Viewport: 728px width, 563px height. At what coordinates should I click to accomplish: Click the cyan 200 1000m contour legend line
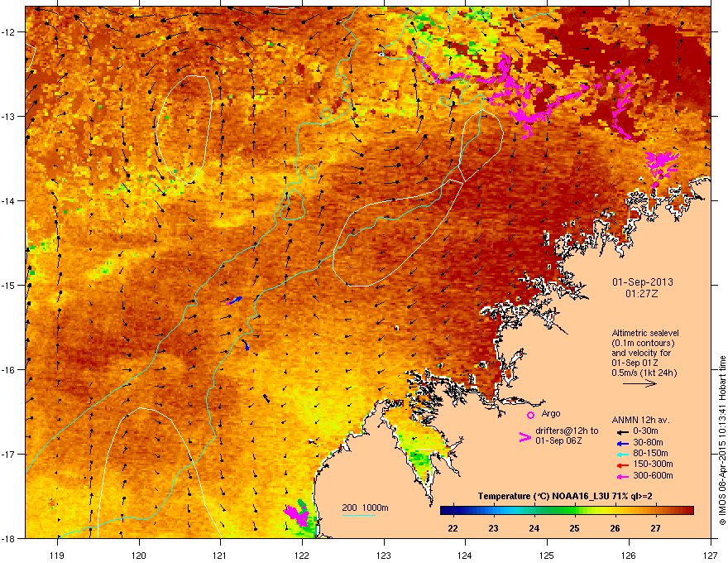click(358, 516)
